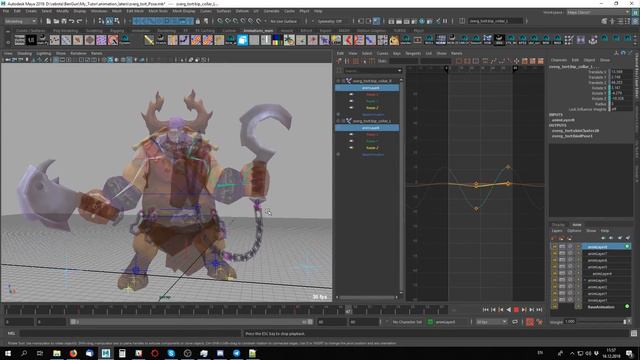
Task: Open the frame rate fps dropdown
Action: click(491, 322)
